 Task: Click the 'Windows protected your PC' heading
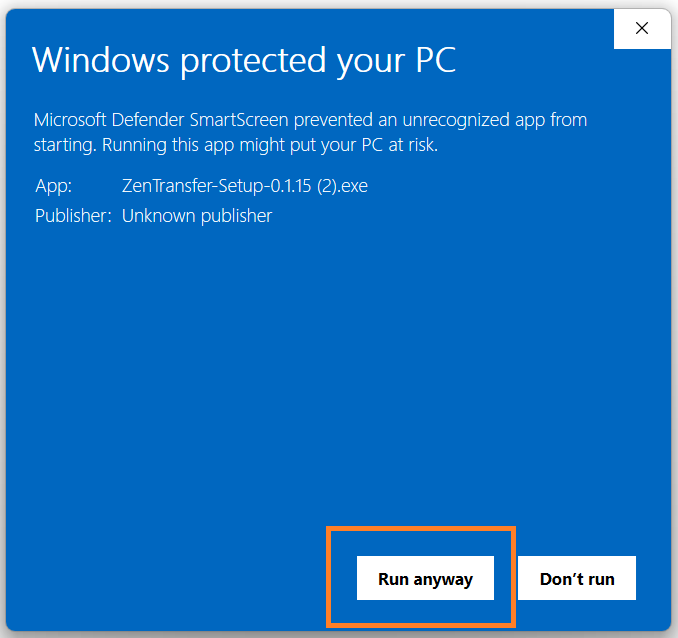coord(243,60)
